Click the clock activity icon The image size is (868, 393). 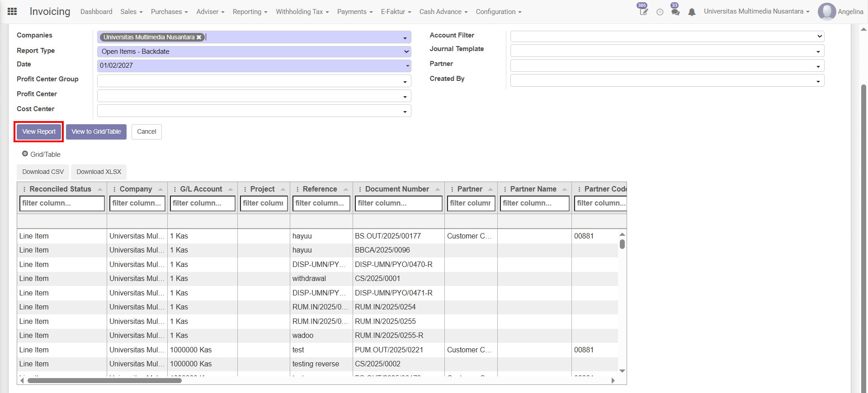pos(660,12)
